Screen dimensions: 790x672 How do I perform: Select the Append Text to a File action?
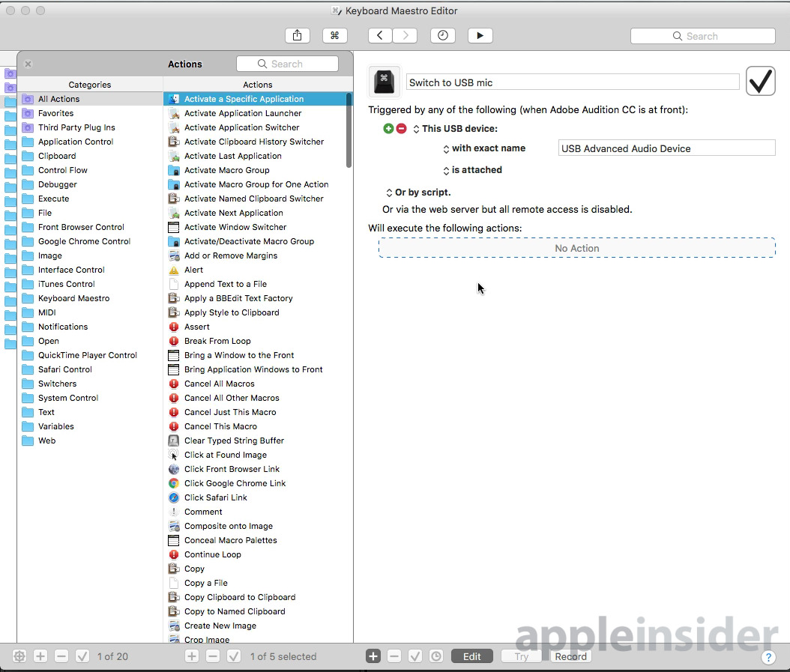tap(255, 284)
